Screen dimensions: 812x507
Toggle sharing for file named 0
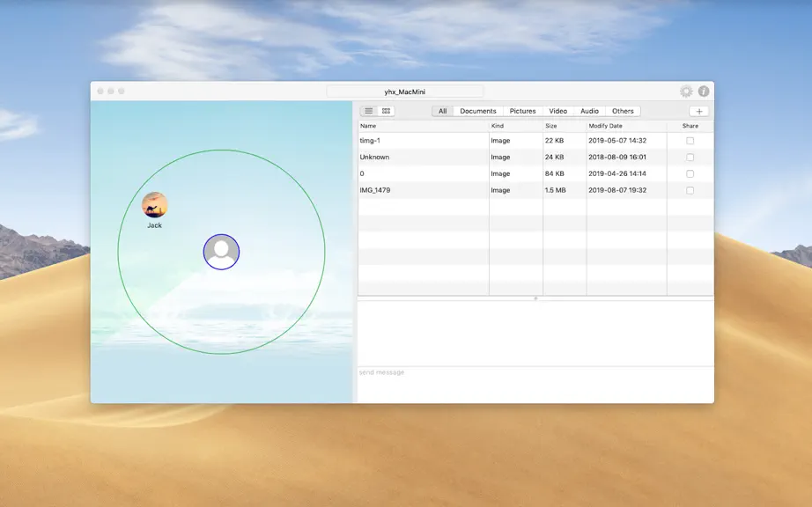click(x=690, y=173)
